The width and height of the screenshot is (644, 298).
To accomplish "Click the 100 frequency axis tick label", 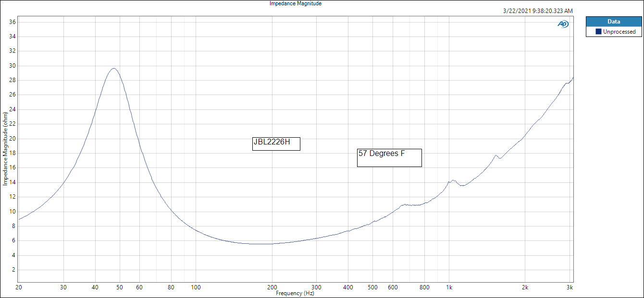I will (x=196, y=287).
